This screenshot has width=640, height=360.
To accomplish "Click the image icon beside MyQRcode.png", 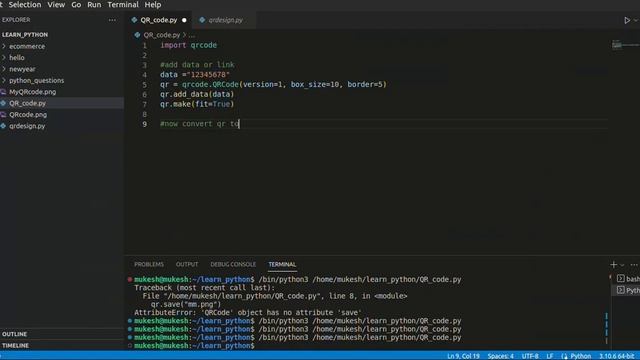I will 3,92.
